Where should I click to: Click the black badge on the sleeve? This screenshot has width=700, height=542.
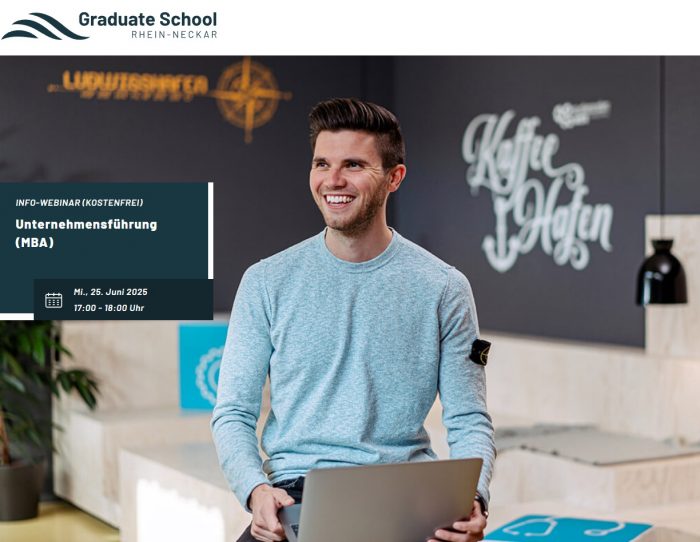pos(480,352)
